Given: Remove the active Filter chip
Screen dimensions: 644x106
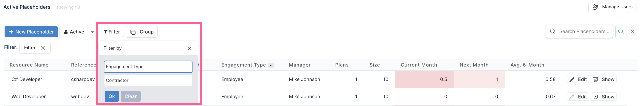Looking at the screenshot, I should [x=43, y=48].
